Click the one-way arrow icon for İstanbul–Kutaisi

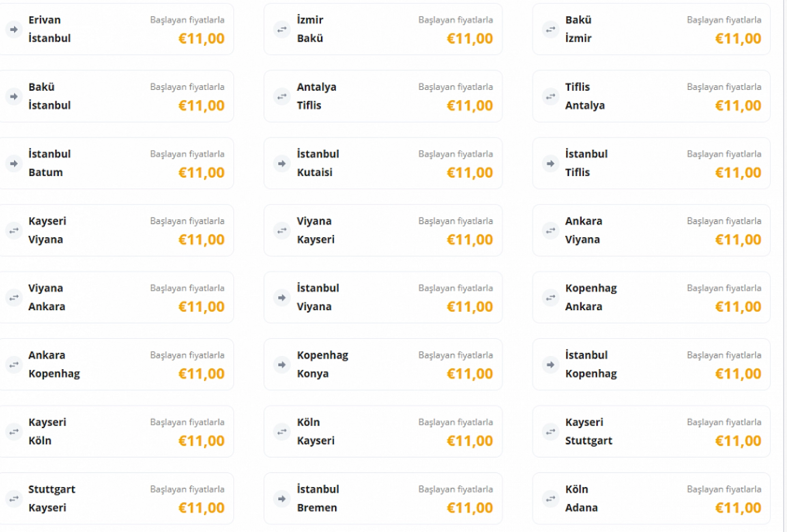(282, 164)
